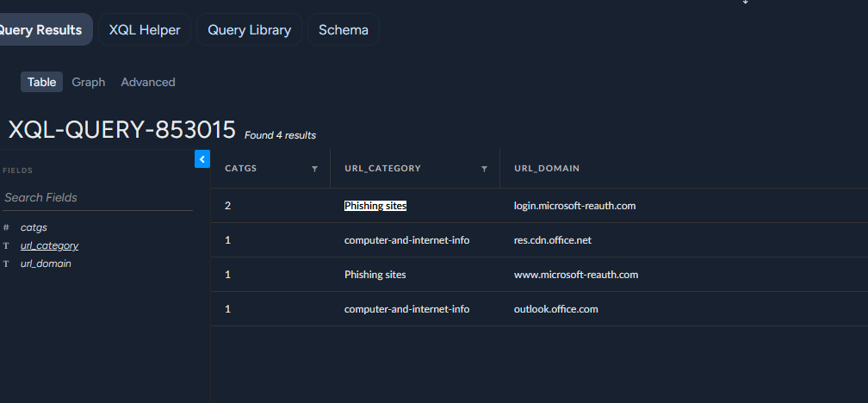Sort by CATGS column header
The image size is (868, 403).
(x=241, y=168)
